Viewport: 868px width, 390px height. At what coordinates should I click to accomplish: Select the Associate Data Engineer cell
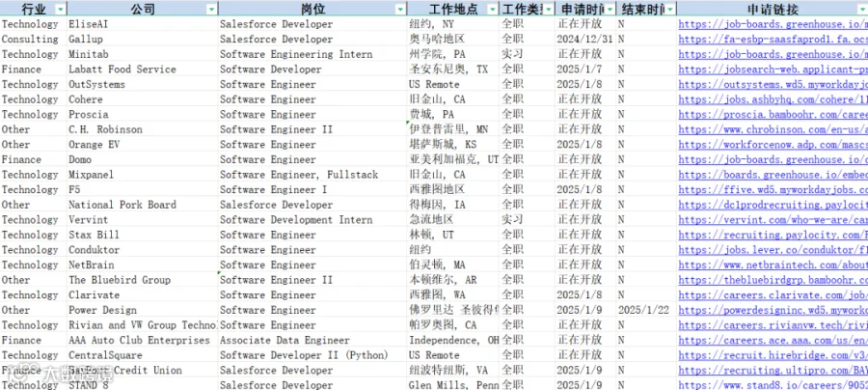[312, 340]
